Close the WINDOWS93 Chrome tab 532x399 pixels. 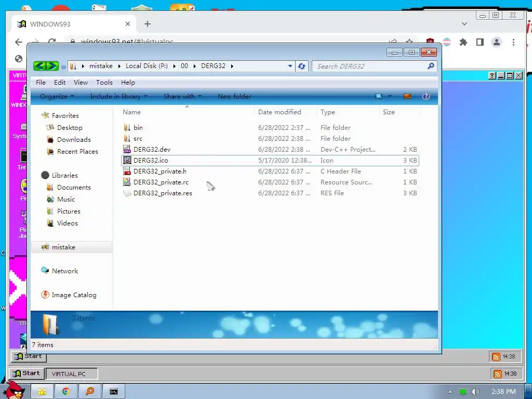(128, 24)
